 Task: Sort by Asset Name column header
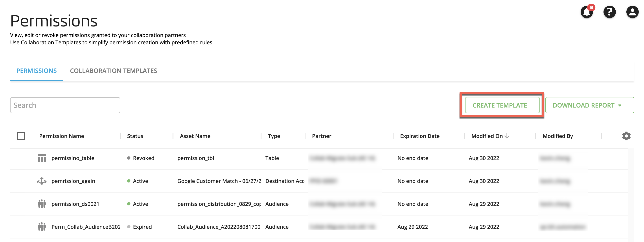click(x=195, y=136)
